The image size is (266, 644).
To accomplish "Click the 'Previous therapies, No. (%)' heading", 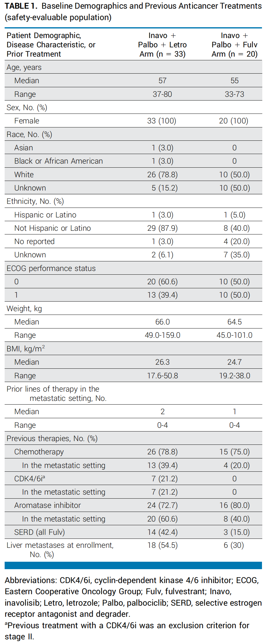I will [x=52, y=439].
